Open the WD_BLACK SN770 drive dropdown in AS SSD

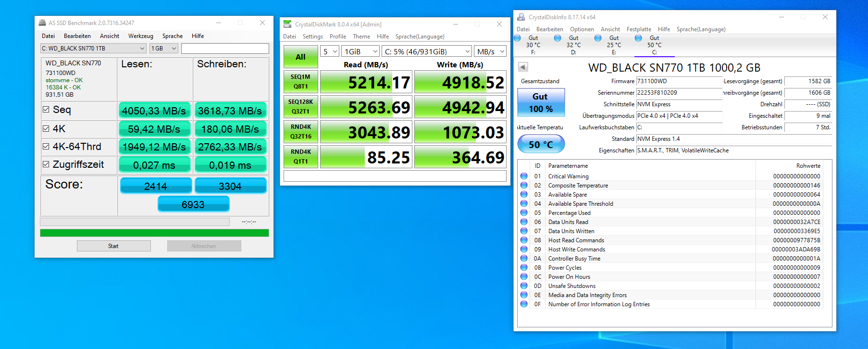93,49
